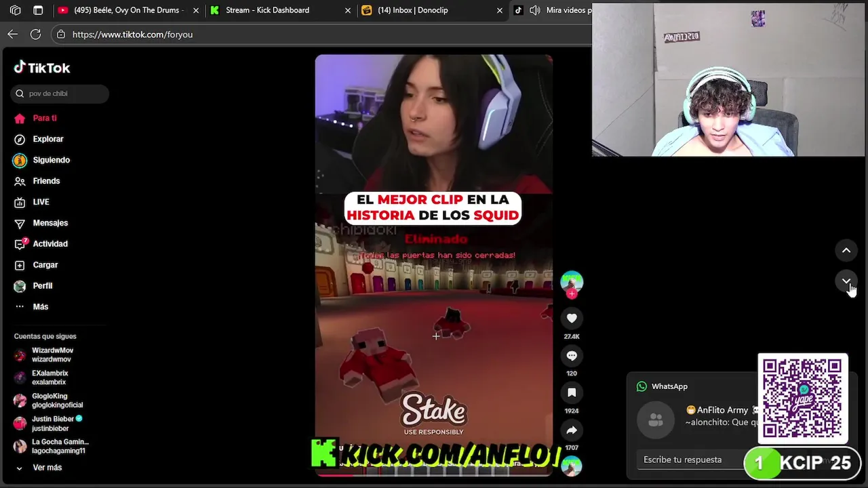Open the Para ti feed

click(45, 118)
